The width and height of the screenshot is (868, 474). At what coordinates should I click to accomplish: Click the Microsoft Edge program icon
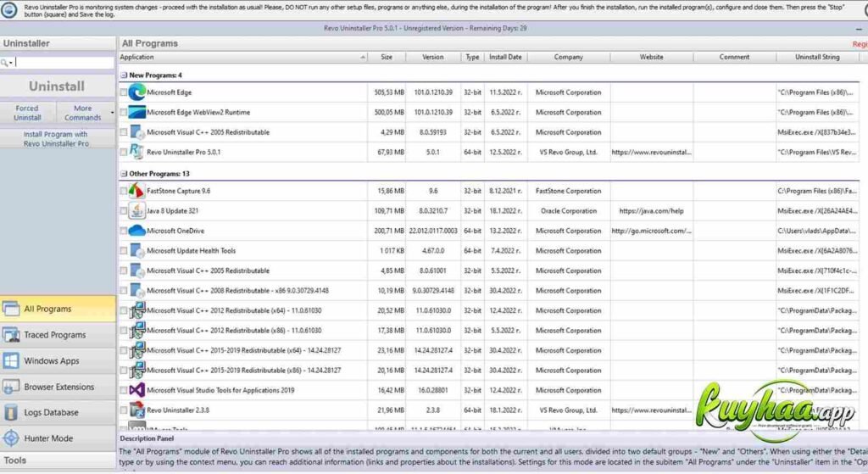(x=136, y=92)
